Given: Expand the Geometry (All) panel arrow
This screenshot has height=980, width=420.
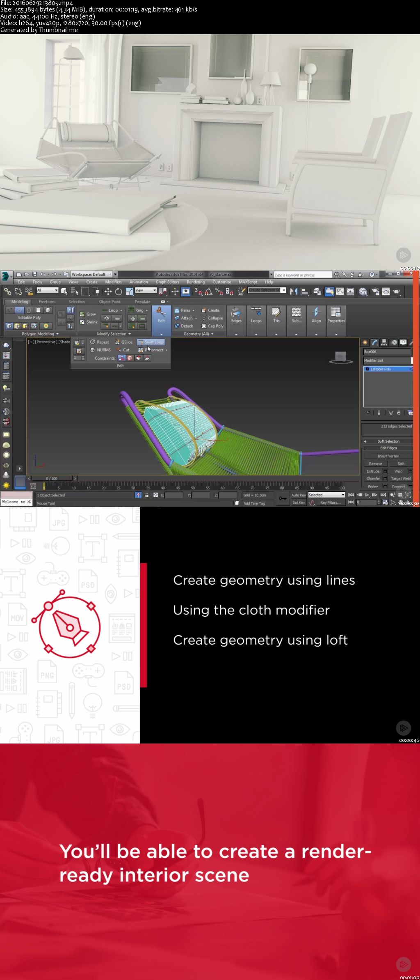Looking at the screenshot, I should coord(212,334).
